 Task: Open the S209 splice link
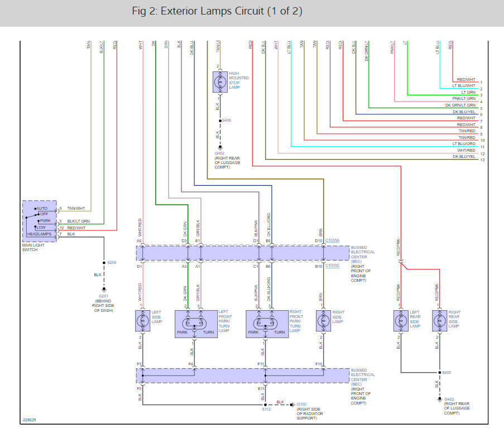[x=112, y=262]
